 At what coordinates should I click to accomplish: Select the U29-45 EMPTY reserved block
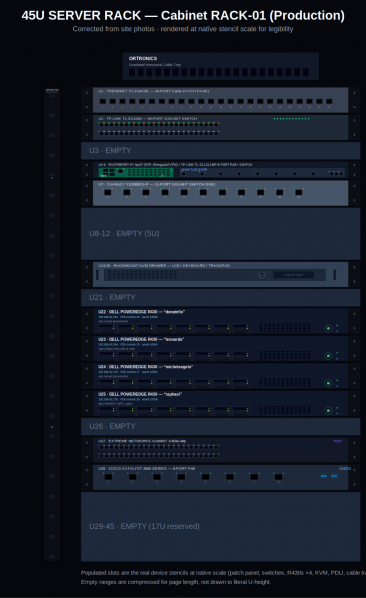click(x=220, y=526)
